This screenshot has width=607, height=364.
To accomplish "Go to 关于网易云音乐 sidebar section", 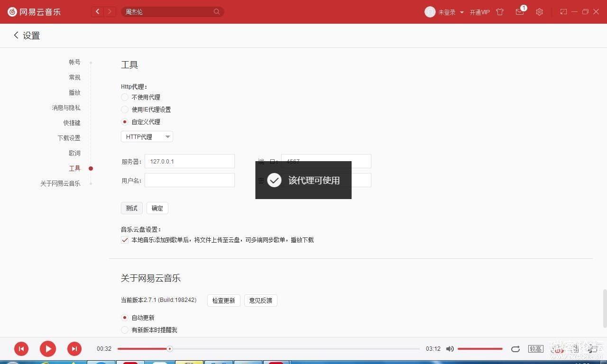I will pos(60,183).
